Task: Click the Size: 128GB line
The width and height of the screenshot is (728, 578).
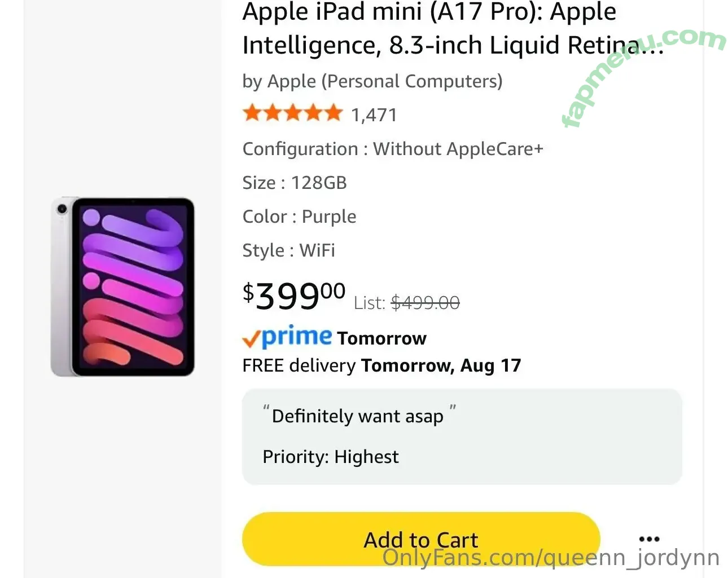Action: tap(294, 183)
